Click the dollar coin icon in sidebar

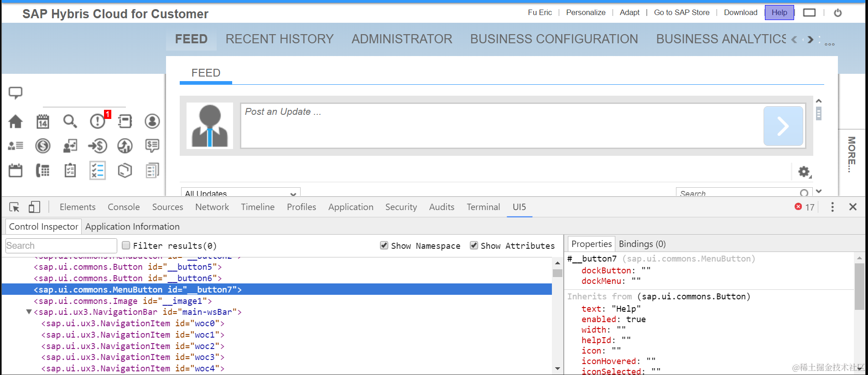click(43, 146)
